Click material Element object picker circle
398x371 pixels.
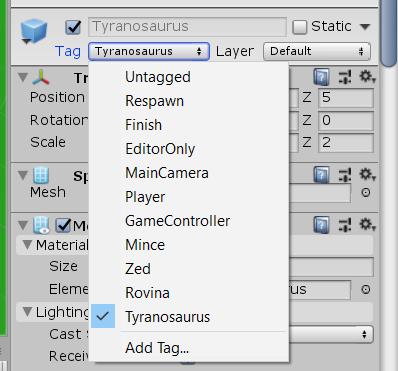[366, 289]
